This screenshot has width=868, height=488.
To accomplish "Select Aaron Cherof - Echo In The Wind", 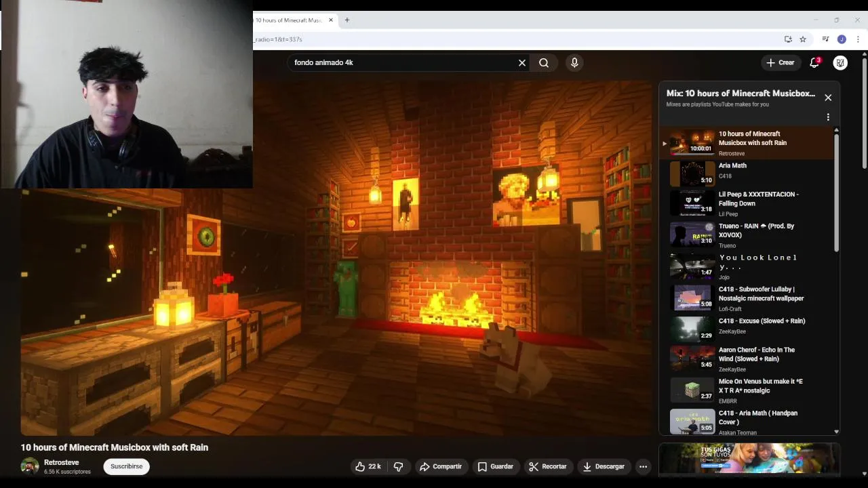I will pyautogui.click(x=757, y=354).
